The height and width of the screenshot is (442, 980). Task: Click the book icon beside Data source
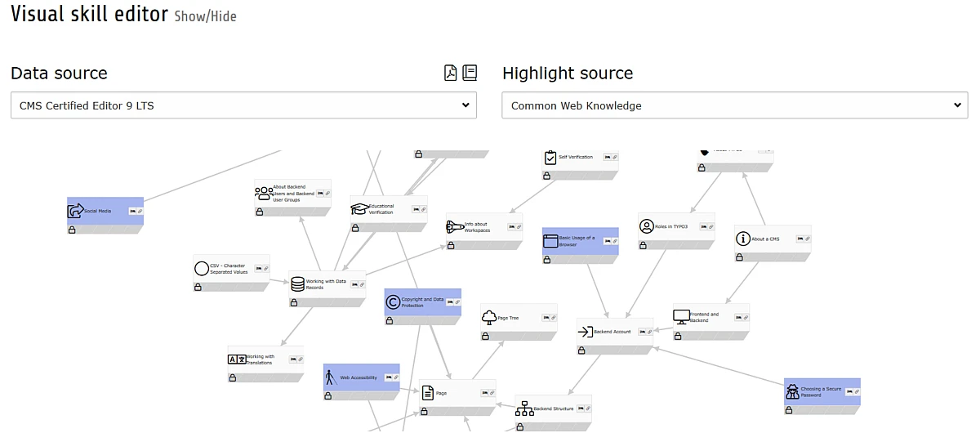point(470,74)
